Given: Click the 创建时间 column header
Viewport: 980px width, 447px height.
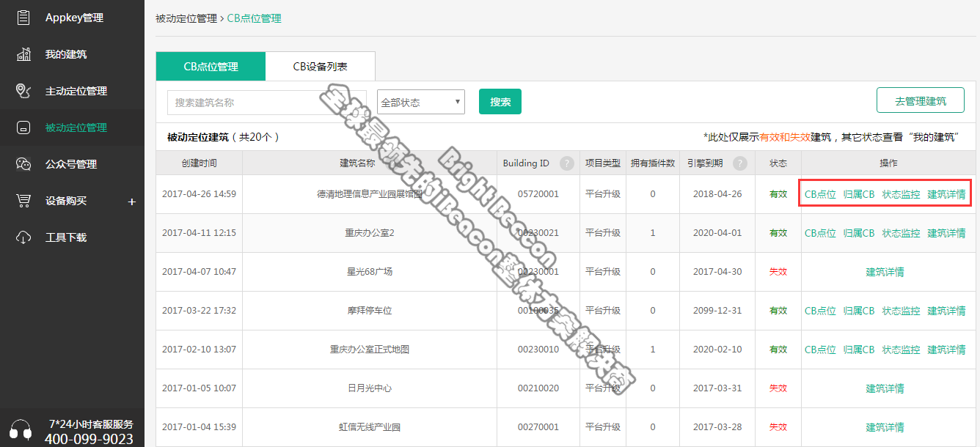Looking at the screenshot, I should [x=199, y=163].
